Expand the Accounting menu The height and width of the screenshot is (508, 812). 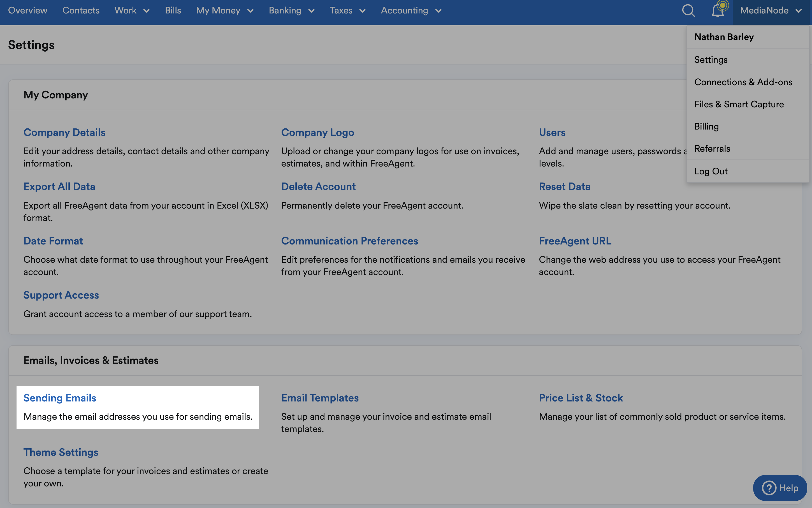pyautogui.click(x=411, y=10)
